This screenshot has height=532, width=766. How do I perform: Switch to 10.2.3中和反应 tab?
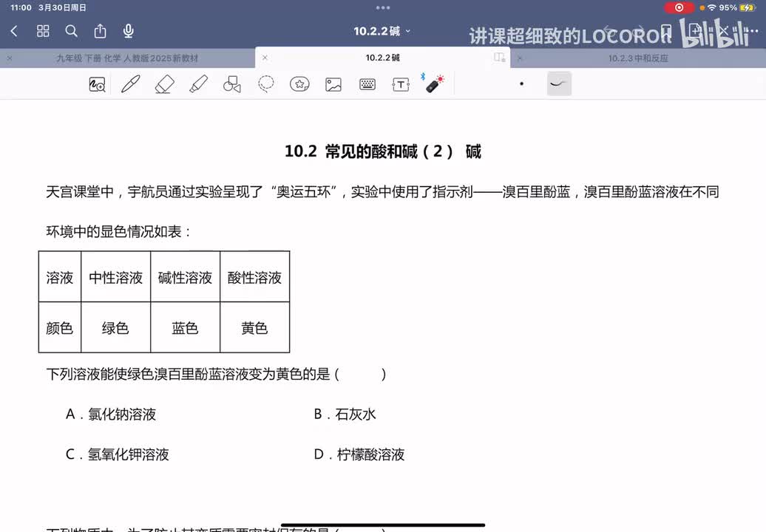[638, 58]
